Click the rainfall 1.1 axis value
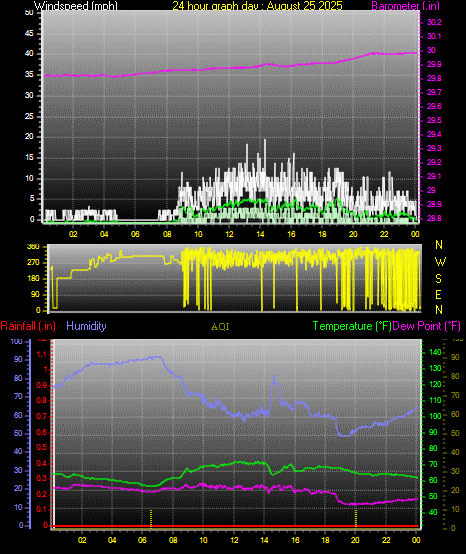This screenshot has width=466, height=554. pyautogui.click(x=42, y=354)
